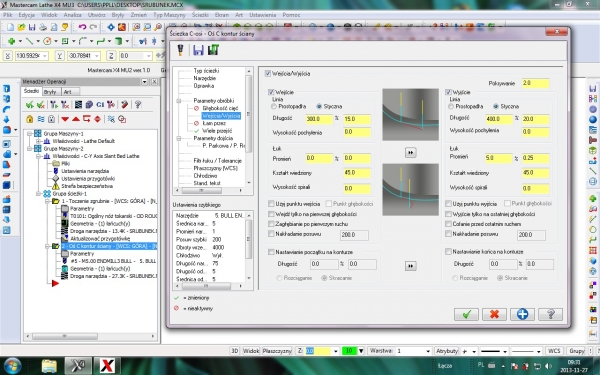600x375 pixels.
Task: Open the Ustawienia menu
Action: pos(262,15)
